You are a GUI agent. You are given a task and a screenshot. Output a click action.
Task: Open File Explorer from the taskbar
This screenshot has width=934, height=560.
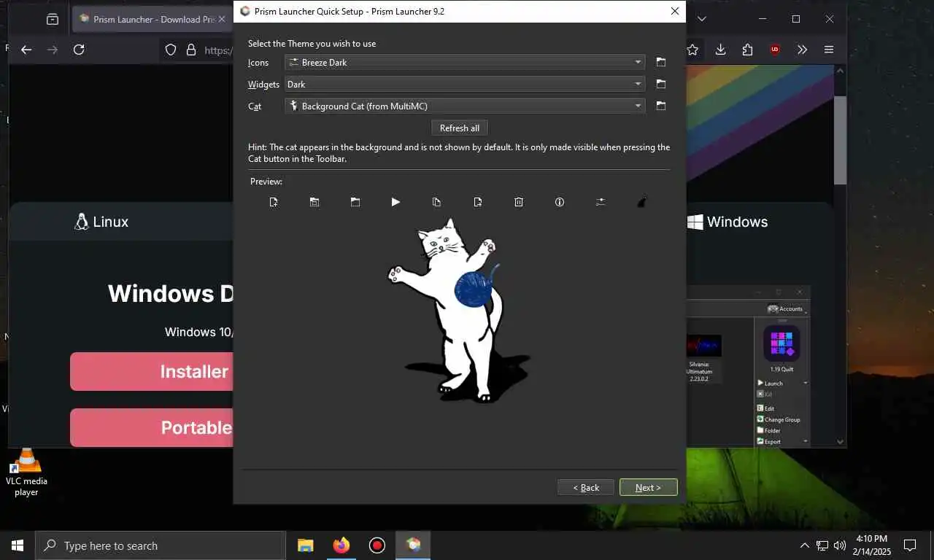(305, 545)
